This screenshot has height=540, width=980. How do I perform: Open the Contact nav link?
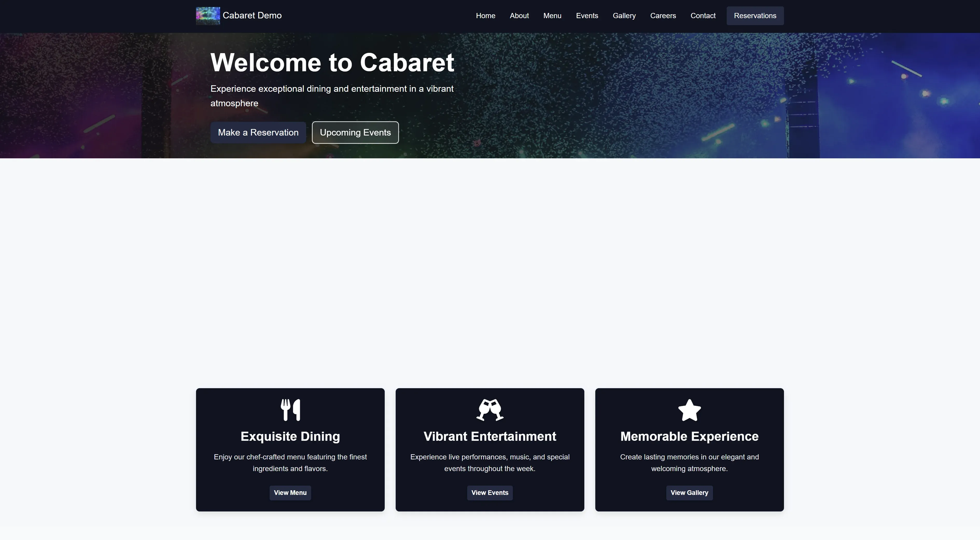[x=703, y=16]
